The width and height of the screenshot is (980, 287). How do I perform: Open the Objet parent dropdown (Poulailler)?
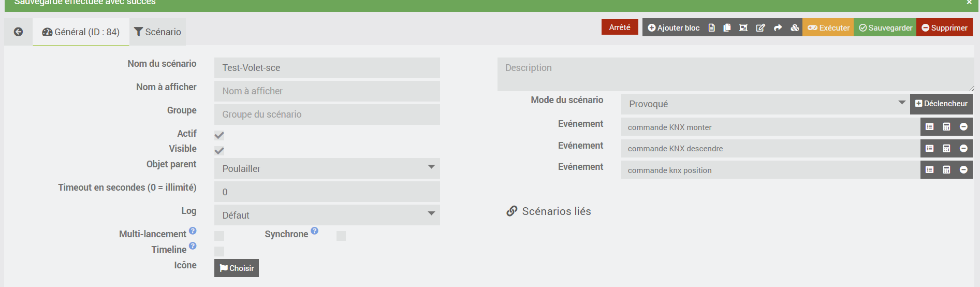pos(327,168)
